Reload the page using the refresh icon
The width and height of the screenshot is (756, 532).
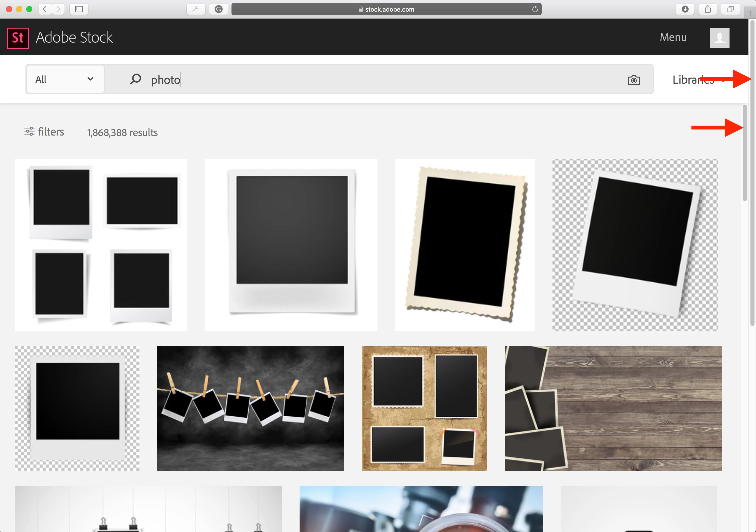pyautogui.click(x=535, y=9)
